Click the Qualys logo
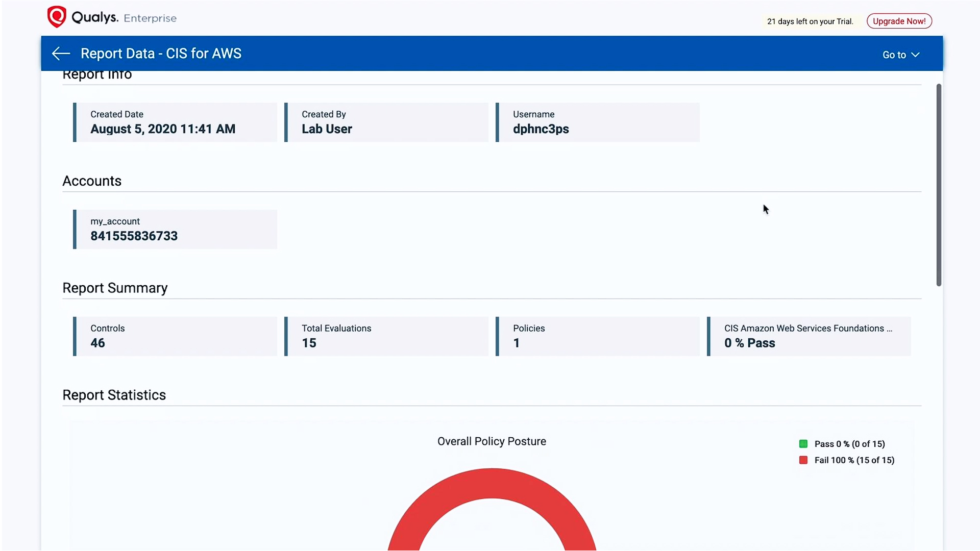The image size is (980, 551). (57, 16)
